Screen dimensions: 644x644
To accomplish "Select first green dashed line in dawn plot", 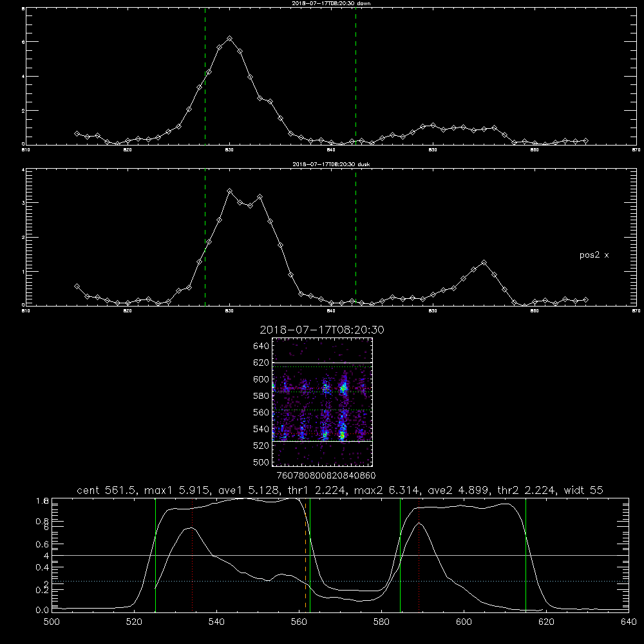I will (x=205, y=77).
